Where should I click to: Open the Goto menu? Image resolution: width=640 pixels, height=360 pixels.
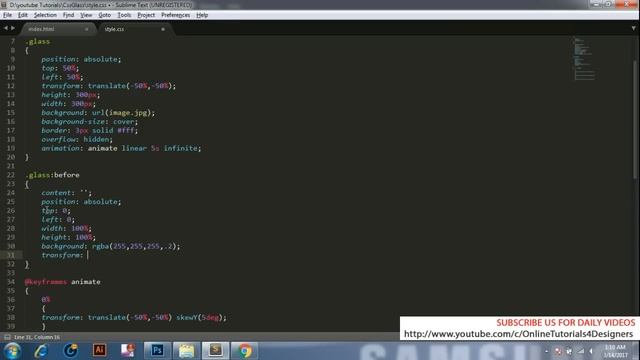point(104,15)
